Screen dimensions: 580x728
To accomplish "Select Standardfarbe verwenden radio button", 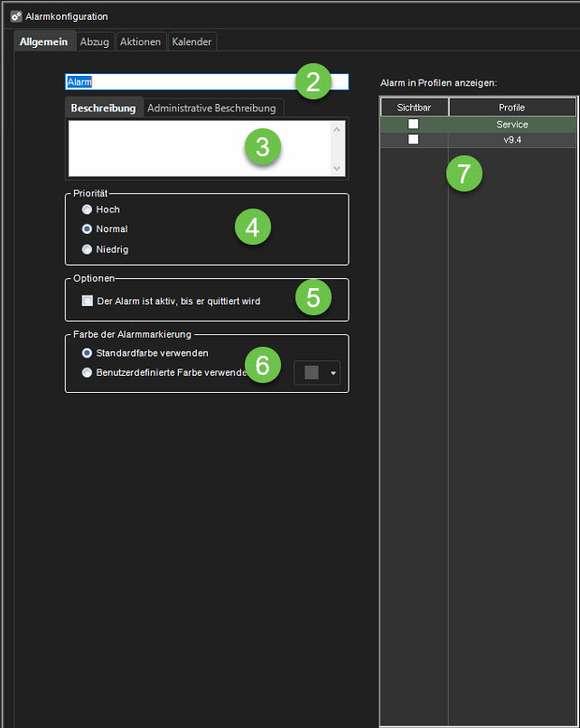I will coord(87,353).
